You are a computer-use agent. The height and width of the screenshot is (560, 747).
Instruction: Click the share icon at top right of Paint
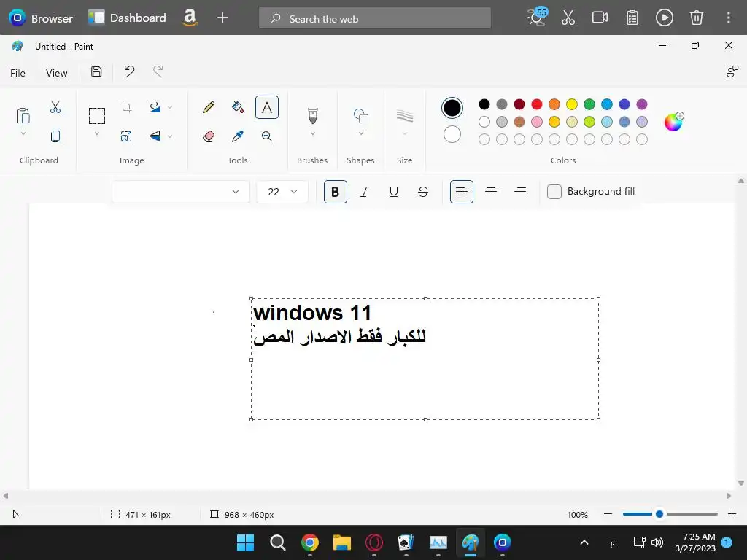coord(732,72)
